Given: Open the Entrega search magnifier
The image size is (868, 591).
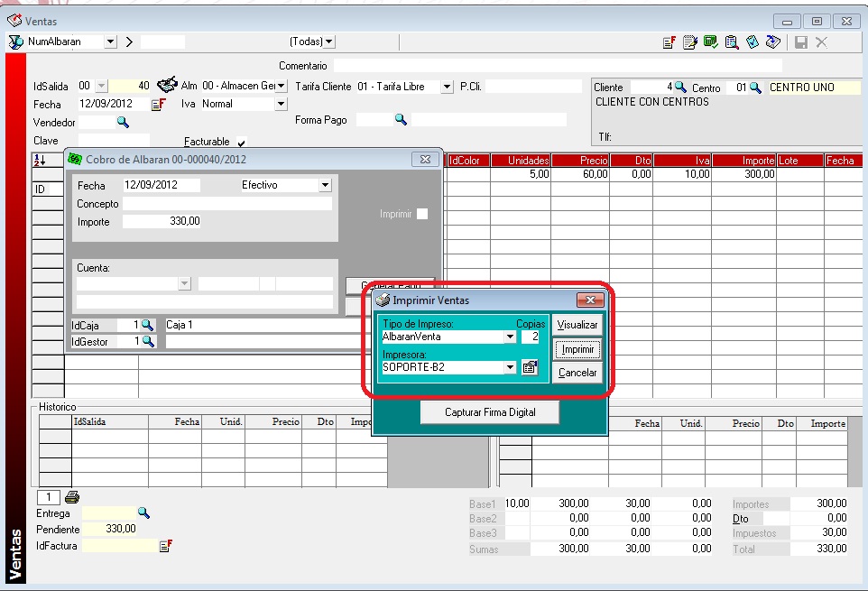Looking at the screenshot, I should tap(143, 513).
